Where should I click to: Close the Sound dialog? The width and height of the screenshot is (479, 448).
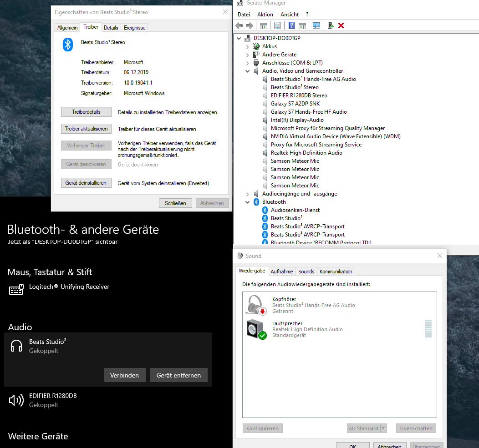coord(439,256)
